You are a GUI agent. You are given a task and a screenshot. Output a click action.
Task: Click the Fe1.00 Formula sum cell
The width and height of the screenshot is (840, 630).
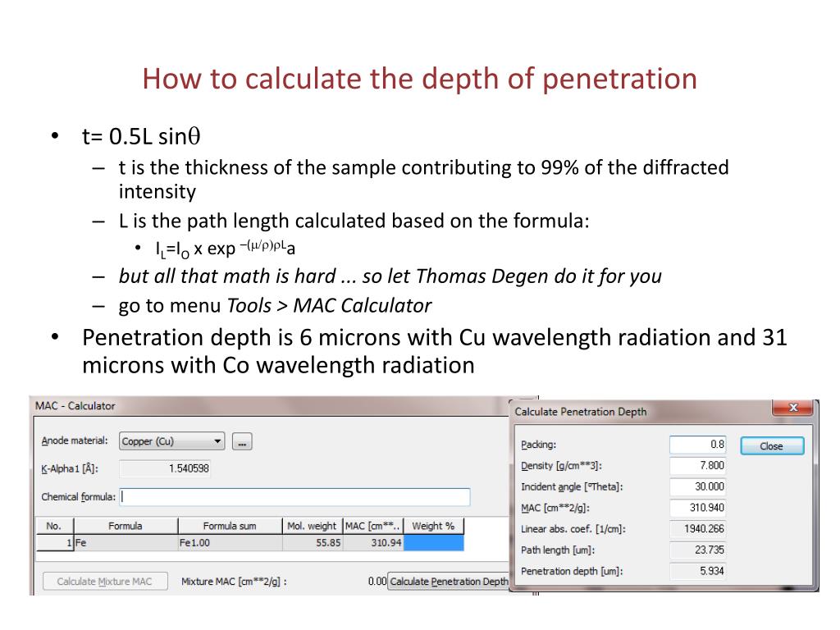230,543
